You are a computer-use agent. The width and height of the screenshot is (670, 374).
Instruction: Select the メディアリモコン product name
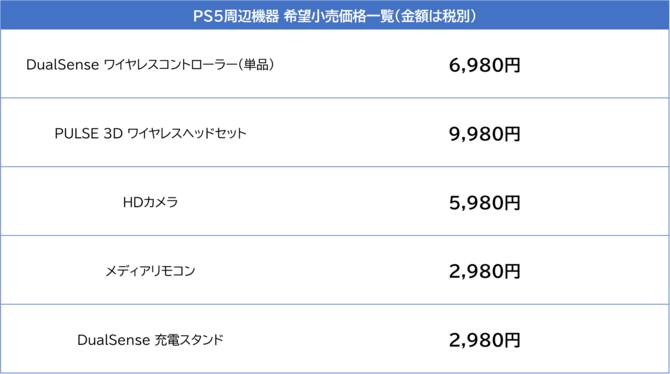point(150,271)
